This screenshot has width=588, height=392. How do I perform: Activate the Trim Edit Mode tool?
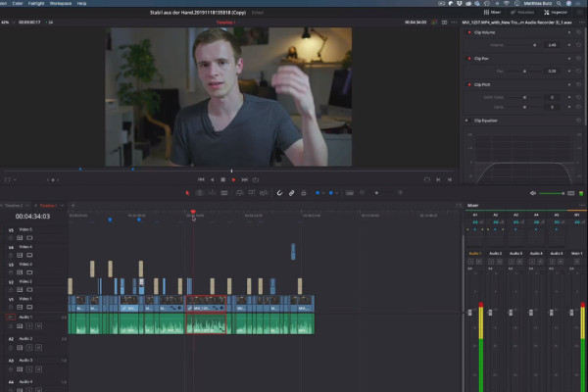click(200, 193)
